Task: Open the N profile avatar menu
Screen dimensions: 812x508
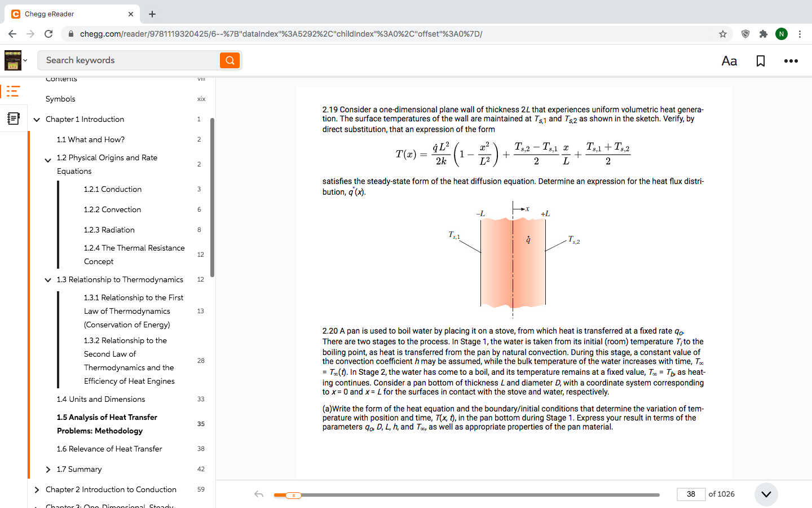Action: pos(782,34)
